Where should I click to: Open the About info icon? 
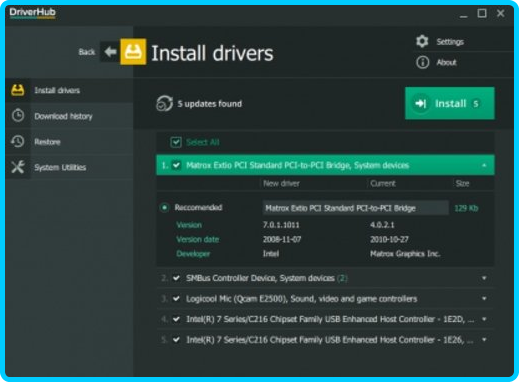point(422,62)
